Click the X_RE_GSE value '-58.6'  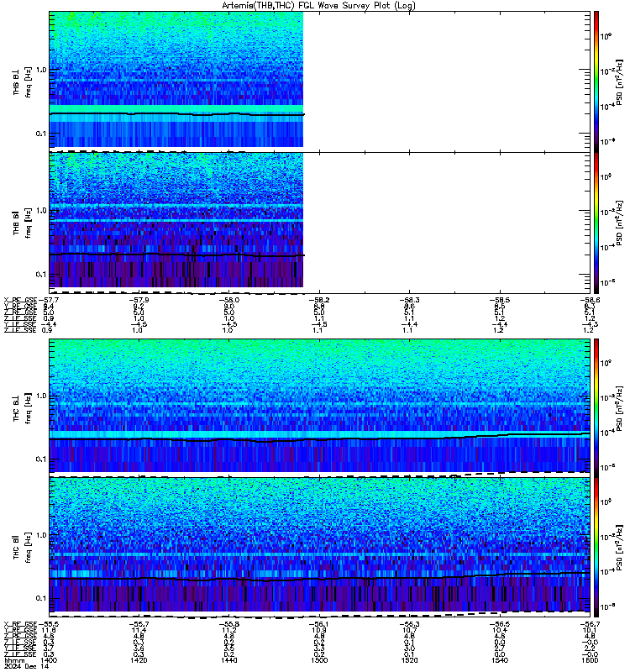(x=590, y=300)
